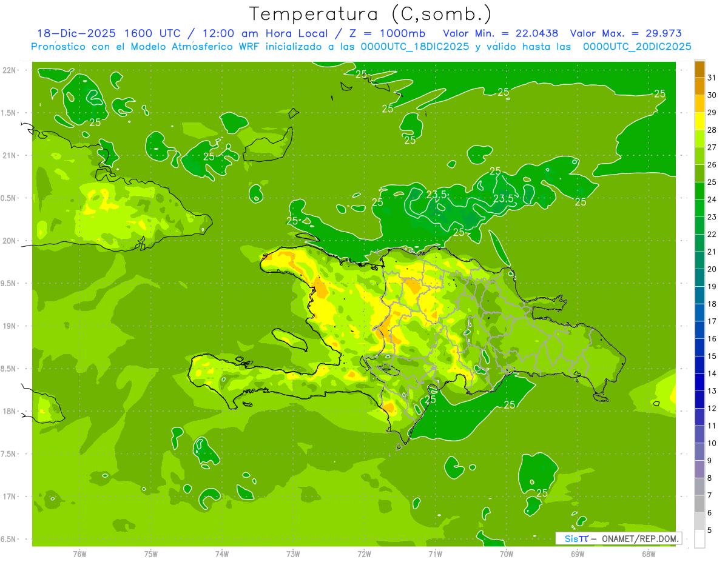The height and width of the screenshot is (562, 728).
Task: Click the pressure level 'Z = 1000mb'
Action: 386,33
